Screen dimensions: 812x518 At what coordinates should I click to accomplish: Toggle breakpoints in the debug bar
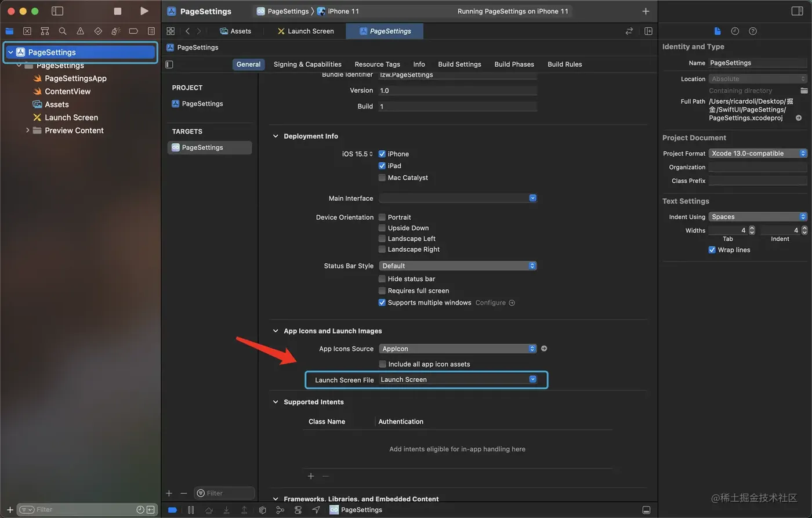tap(172, 510)
